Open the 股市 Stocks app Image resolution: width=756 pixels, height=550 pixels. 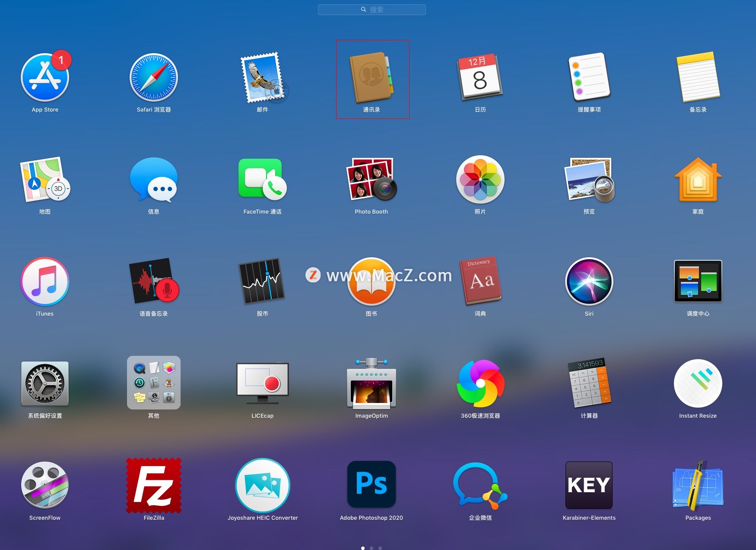(263, 281)
